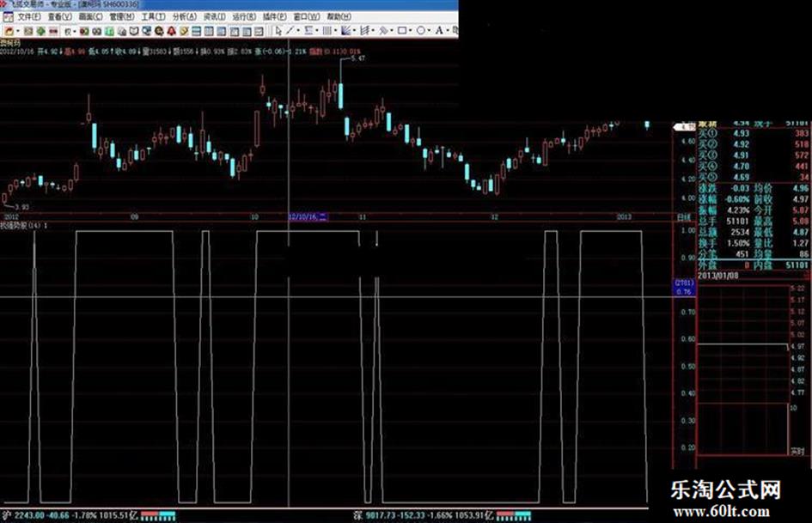812x523 pixels.
Task: Click the 日线 period label
Action: 684,217
